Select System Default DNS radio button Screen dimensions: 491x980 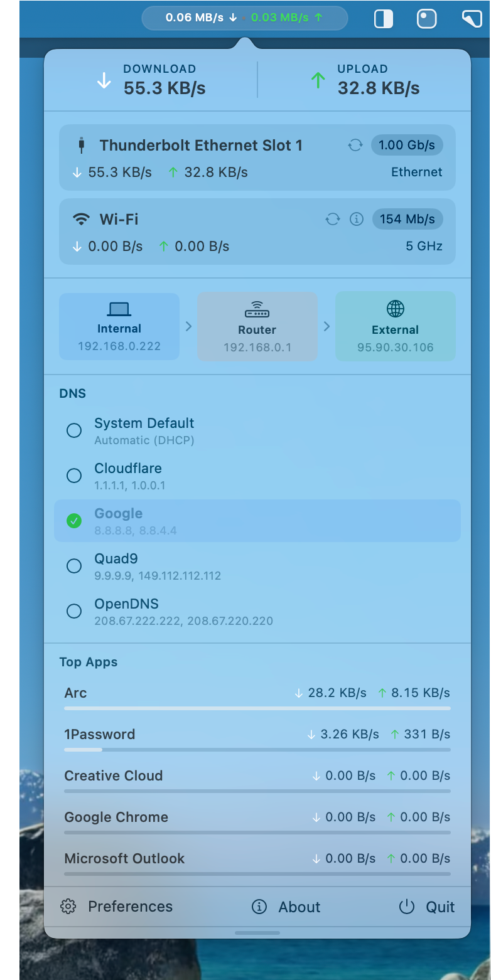pos(74,430)
